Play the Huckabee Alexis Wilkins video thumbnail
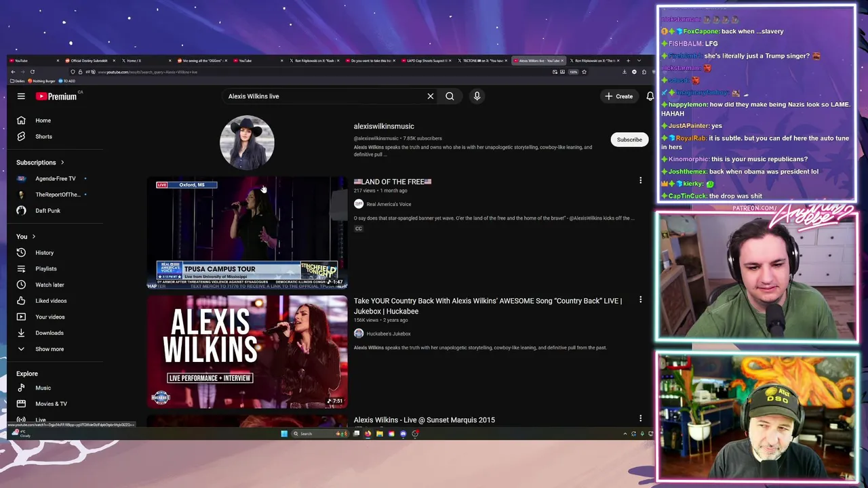The height and width of the screenshot is (488, 868). [x=247, y=352]
